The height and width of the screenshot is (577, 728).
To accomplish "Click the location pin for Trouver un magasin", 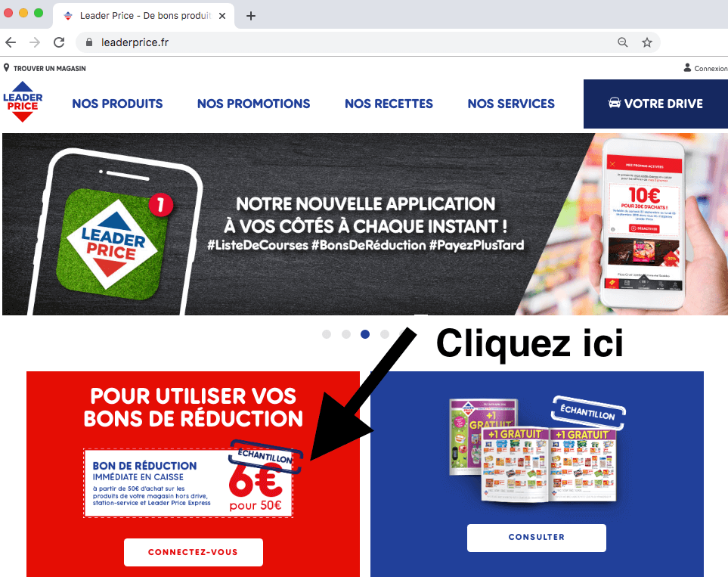I will point(7,68).
